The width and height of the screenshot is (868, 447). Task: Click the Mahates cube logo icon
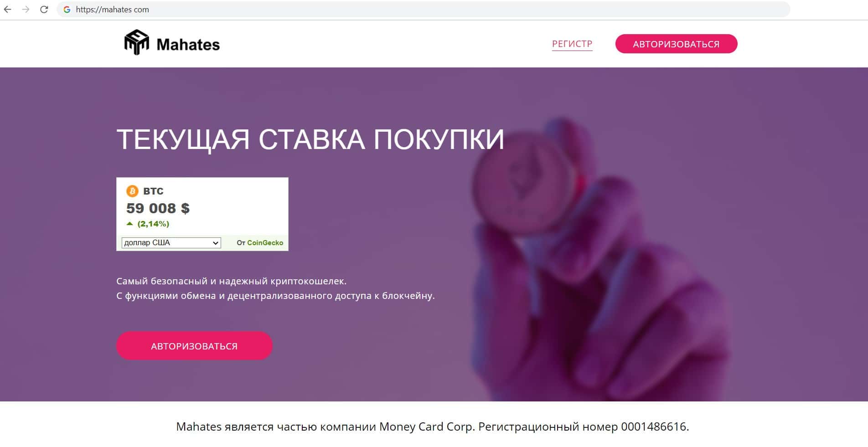(137, 42)
